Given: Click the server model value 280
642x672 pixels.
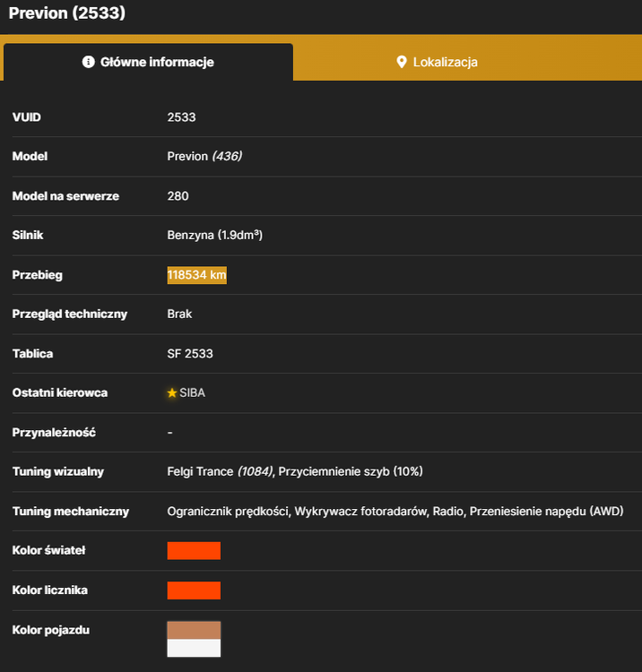Looking at the screenshot, I should (178, 196).
